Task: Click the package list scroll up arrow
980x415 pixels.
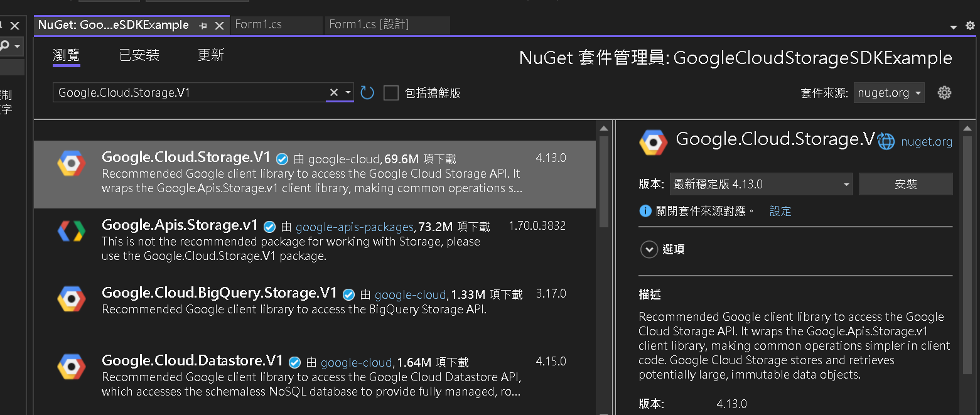Action: (603, 128)
